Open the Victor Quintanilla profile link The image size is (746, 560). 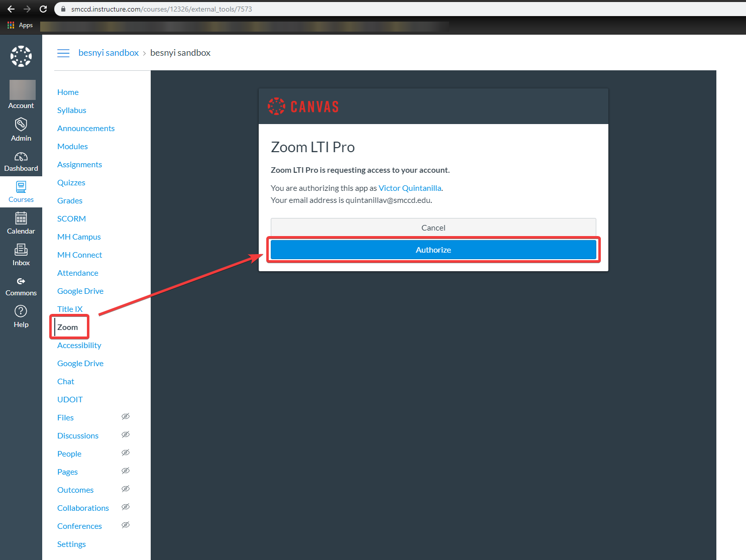pyautogui.click(x=410, y=188)
